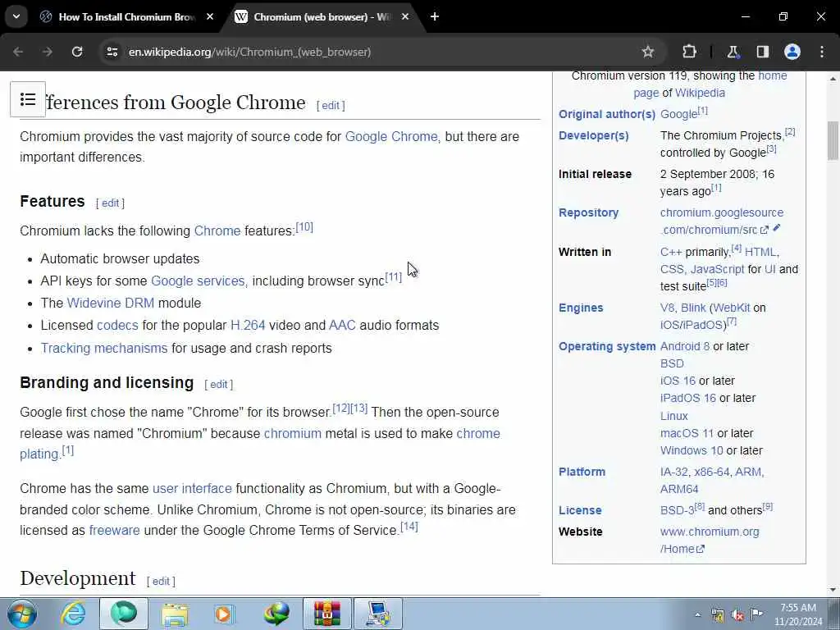Viewport: 840px width, 630px height.
Task: Click the address bar URL
Action: 249,52
